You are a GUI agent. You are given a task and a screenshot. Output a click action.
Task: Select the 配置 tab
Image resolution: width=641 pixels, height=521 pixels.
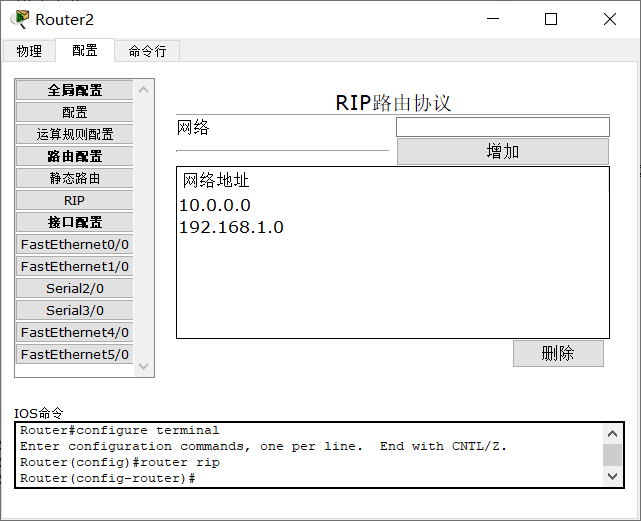85,51
